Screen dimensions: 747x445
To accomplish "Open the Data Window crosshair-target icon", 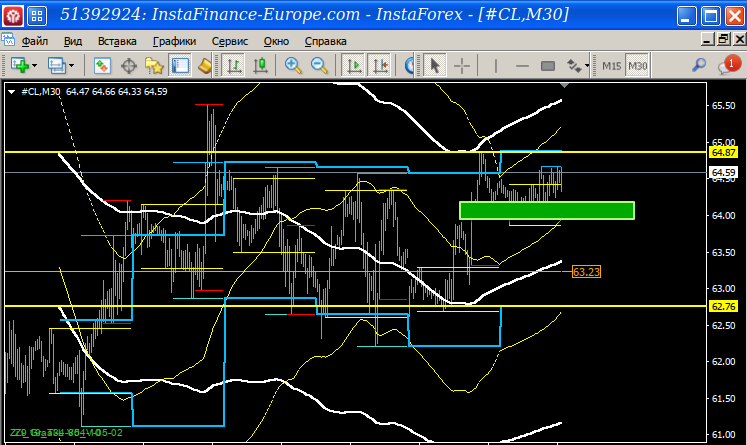I will point(129,65).
